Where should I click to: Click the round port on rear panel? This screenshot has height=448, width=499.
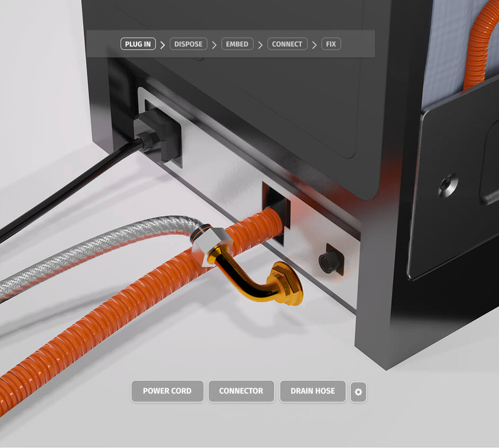[327, 260]
